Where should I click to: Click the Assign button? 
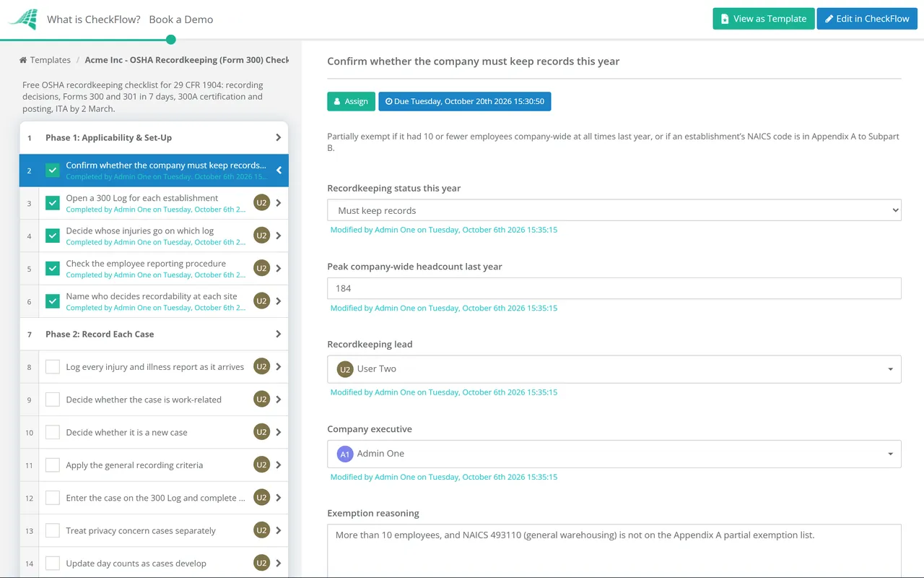coord(352,101)
